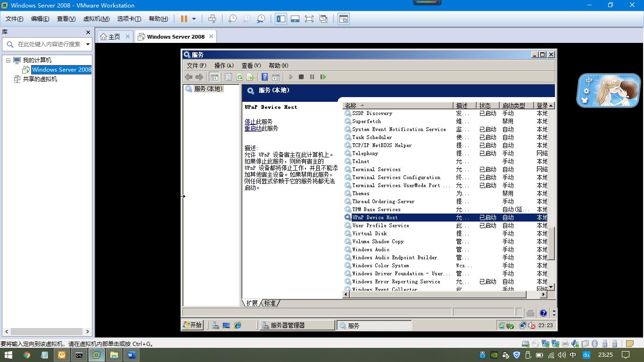Toggle the VMware library sidebar view
This screenshot has height=362, width=644.
point(281,19)
